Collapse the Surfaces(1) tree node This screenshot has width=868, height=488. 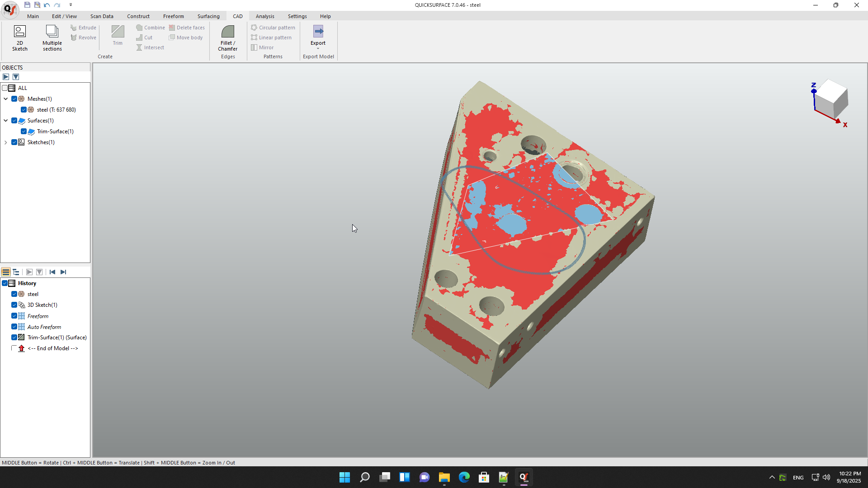(6, 121)
